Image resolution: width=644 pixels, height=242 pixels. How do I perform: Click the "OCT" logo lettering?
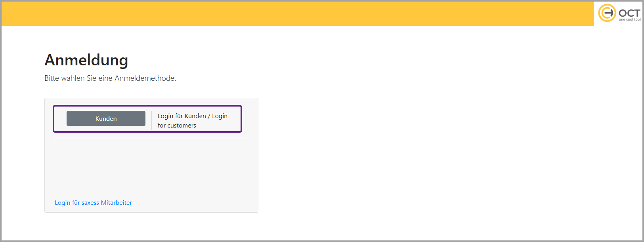tap(629, 13)
